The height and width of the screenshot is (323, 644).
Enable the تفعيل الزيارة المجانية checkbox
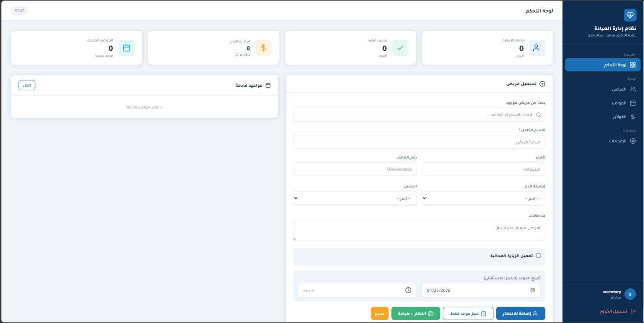pyautogui.click(x=538, y=255)
